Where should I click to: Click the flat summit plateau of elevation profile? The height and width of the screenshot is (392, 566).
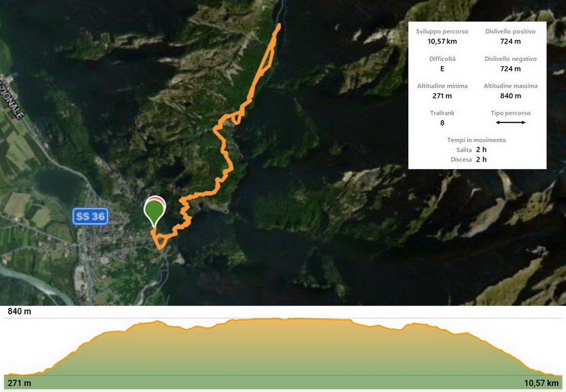[289, 319]
